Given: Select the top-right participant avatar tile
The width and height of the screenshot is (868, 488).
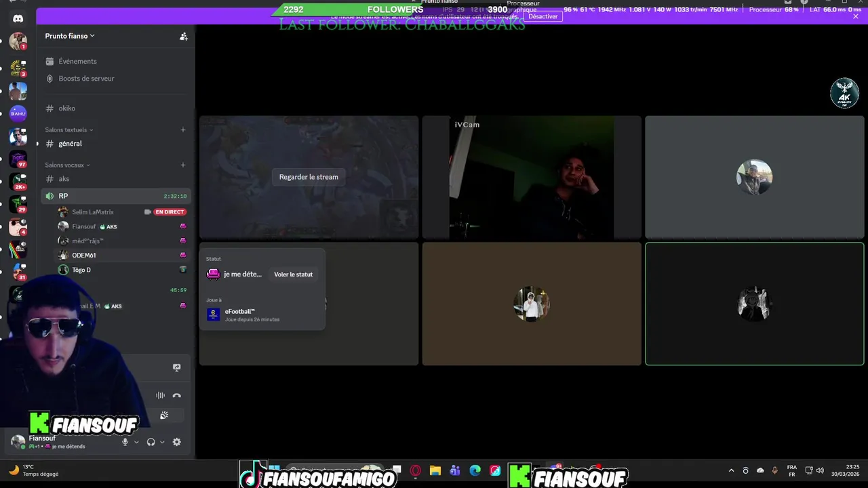Looking at the screenshot, I should tap(754, 177).
